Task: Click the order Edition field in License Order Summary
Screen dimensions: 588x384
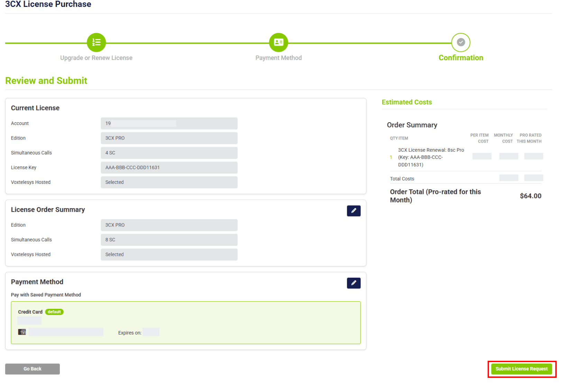Action: [169, 225]
